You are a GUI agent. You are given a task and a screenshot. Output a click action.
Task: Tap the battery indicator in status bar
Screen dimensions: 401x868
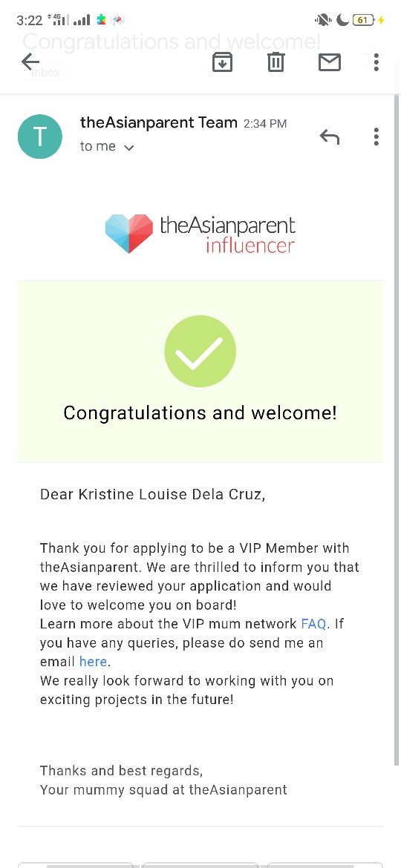point(363,20)
